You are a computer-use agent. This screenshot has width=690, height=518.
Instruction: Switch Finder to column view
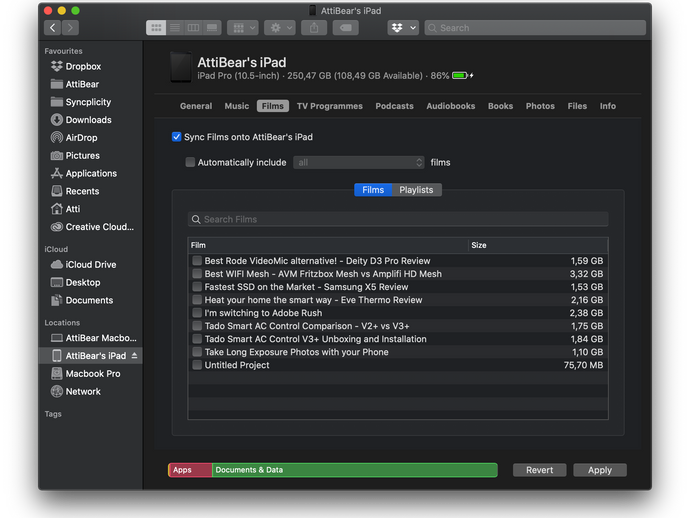pos(193,28)
